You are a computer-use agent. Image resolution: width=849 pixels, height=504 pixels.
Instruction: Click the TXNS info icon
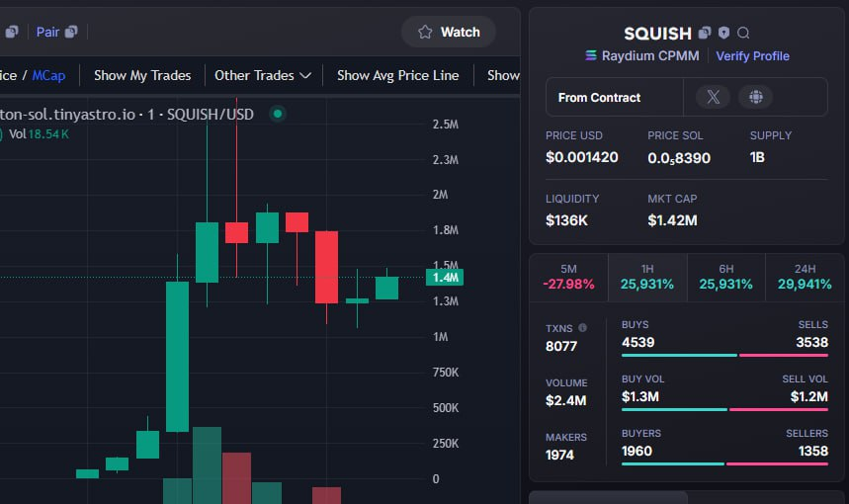pos(582,327)
